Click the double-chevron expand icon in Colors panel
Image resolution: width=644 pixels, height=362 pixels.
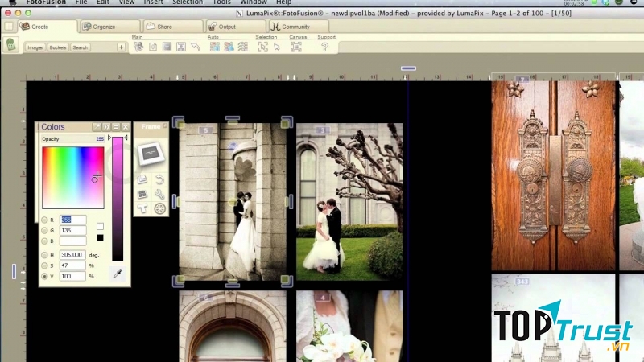click(106, 127)
